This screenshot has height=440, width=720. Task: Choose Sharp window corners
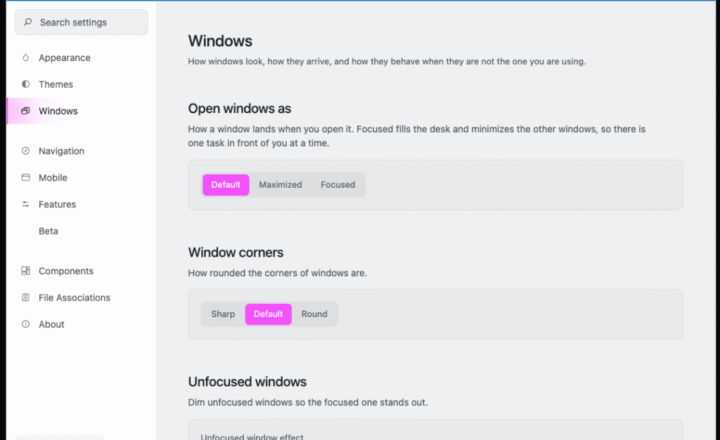point(223,314)
